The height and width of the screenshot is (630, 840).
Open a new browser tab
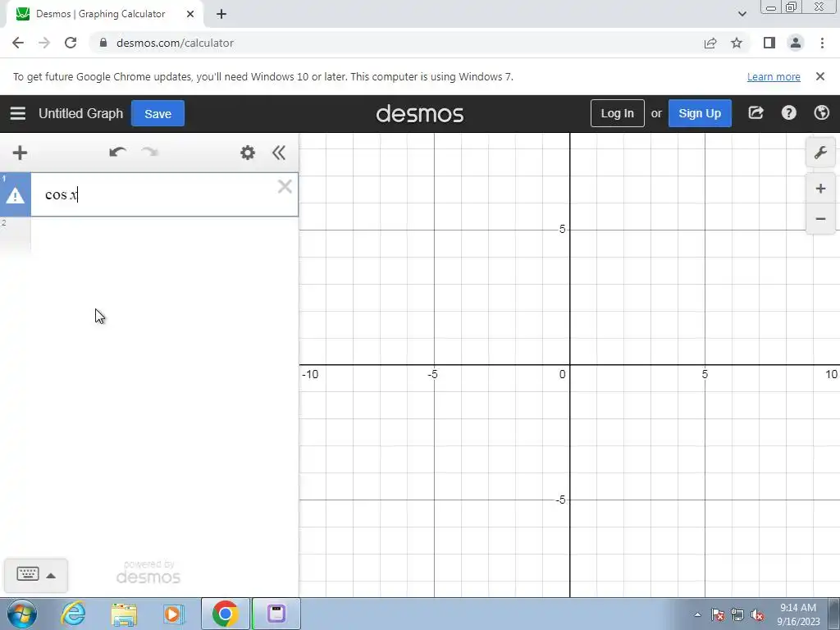point(221,14)
